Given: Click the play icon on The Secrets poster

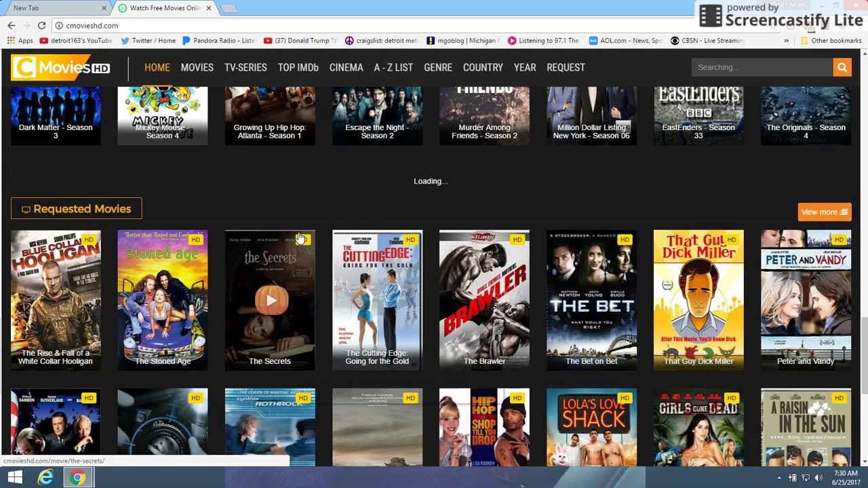Looking at the screenshot, I should (x=270, y=300).
